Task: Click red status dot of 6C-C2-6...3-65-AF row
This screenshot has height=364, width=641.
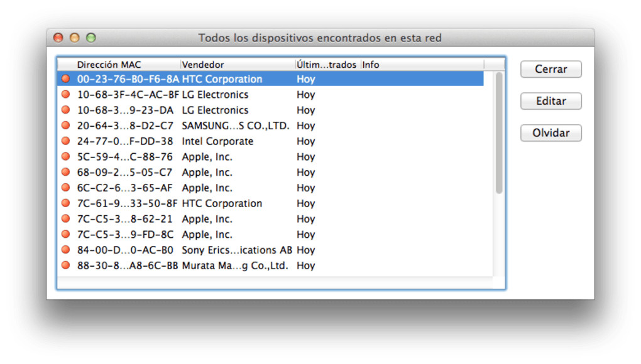Action: (x=66, y=187)
